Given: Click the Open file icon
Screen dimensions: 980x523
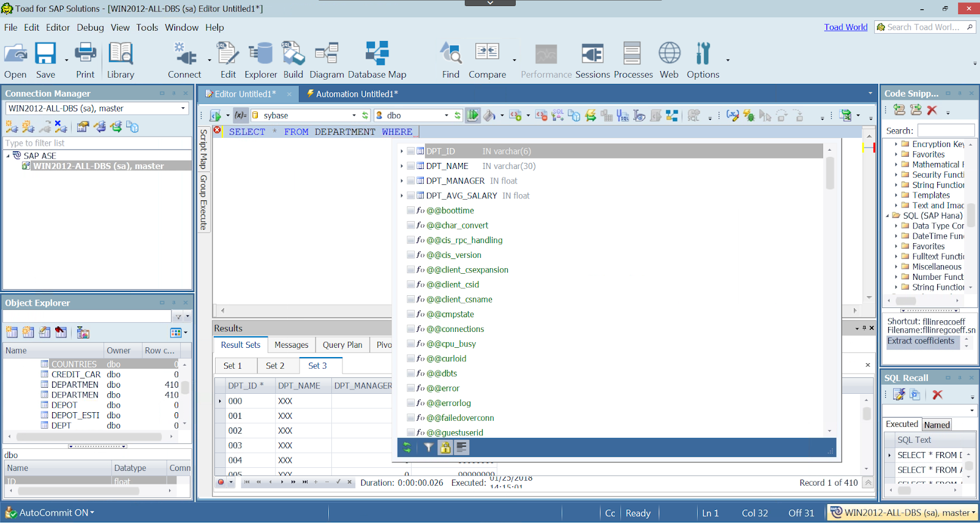Looking at the screenshot, I should (x=15, y=60).
